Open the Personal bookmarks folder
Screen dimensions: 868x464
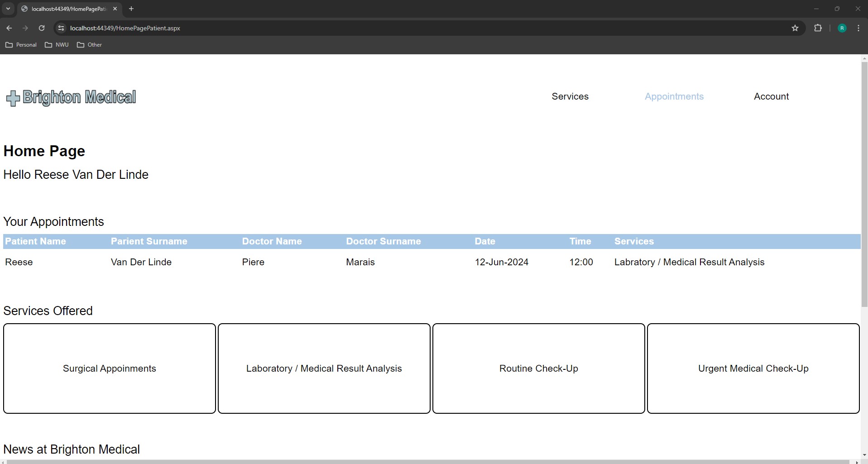tap(21, 45)
